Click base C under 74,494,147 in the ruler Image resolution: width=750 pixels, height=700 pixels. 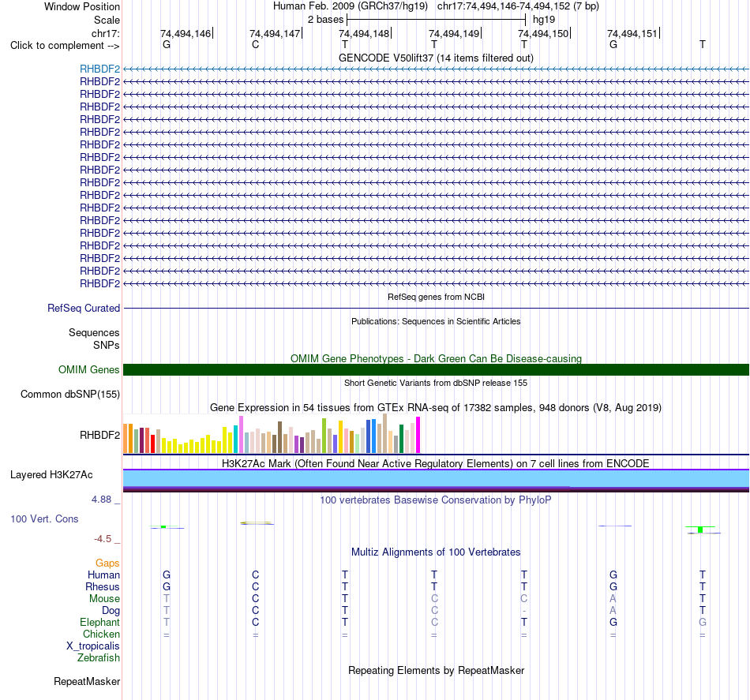click(x=256, y=44)
